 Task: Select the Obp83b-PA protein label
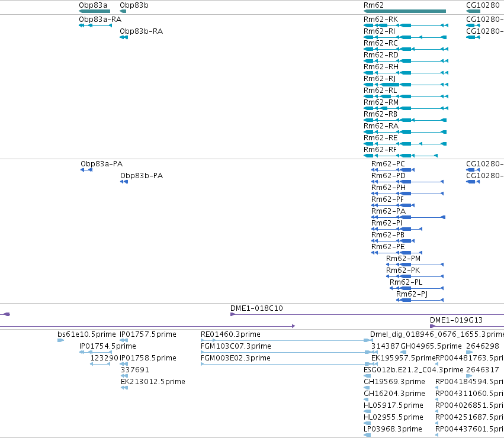[x=142, y=176]
